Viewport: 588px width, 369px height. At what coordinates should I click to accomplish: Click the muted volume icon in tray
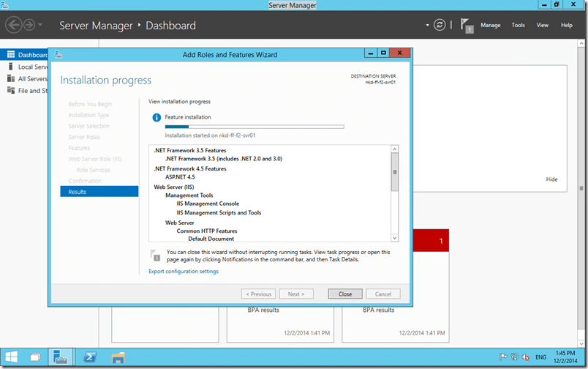coord(525,357)
